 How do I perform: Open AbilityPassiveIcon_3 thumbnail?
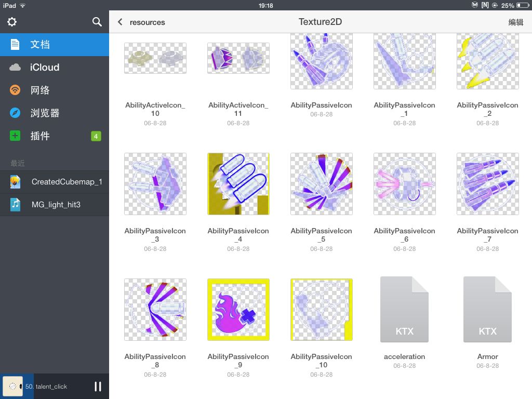coord(155,184)
